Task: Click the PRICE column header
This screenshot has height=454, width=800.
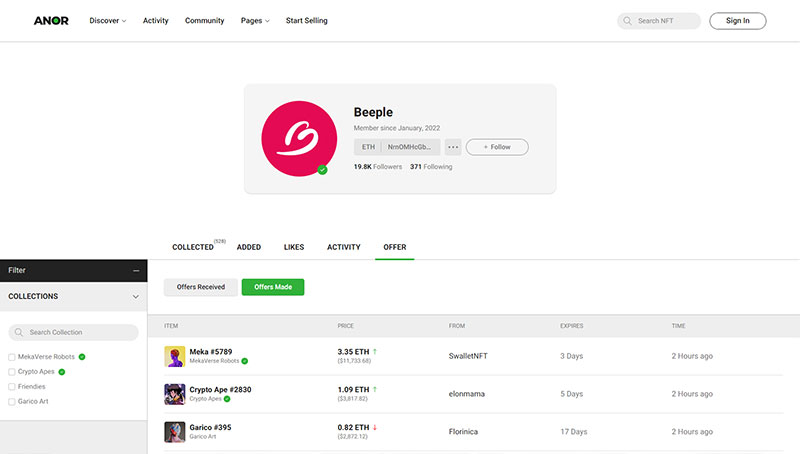Action: (x=345, y=326)
